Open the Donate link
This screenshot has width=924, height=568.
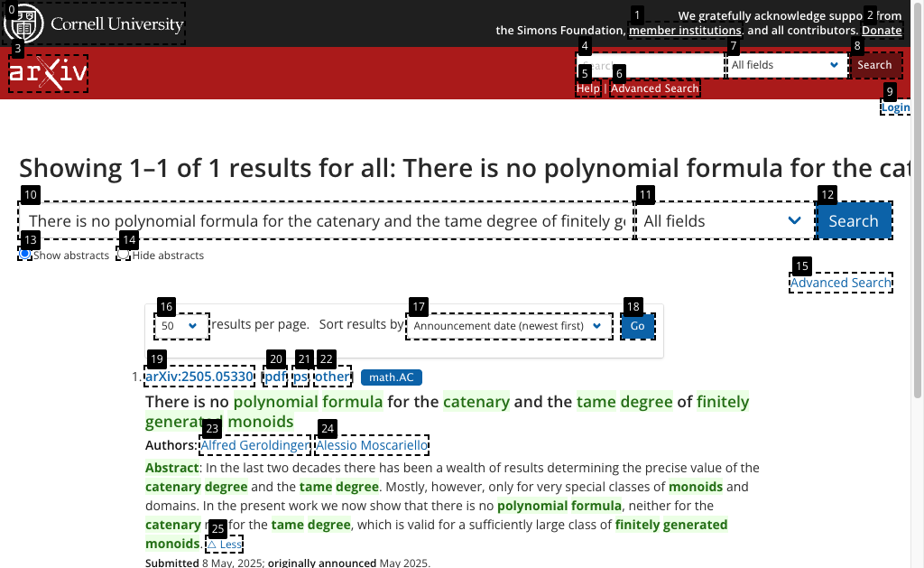tap(882, 30)
